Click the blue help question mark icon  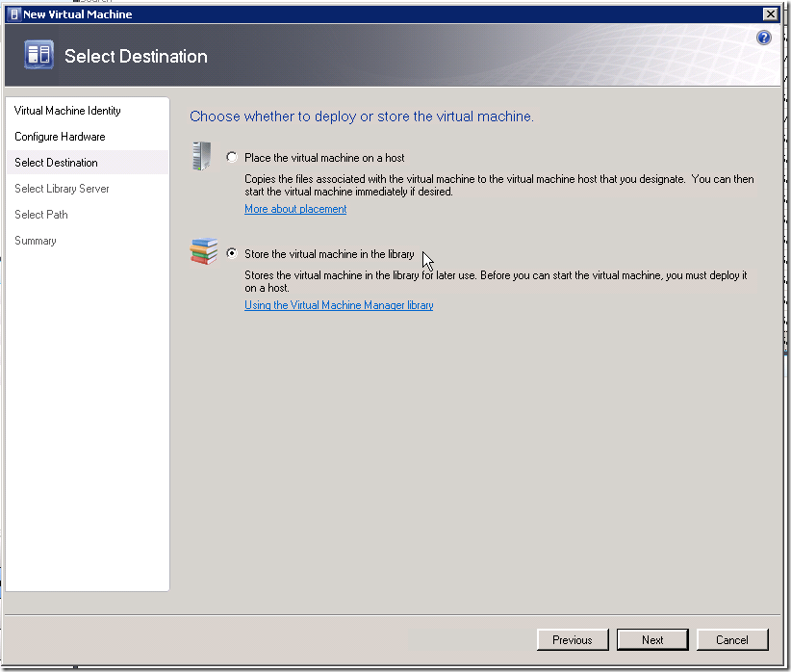[764, 38]
